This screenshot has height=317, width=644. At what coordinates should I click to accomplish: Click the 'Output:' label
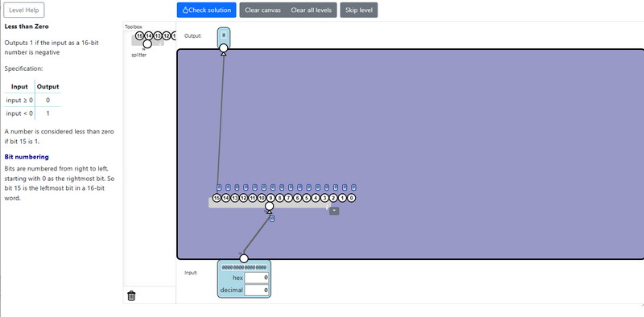point(193,35)
